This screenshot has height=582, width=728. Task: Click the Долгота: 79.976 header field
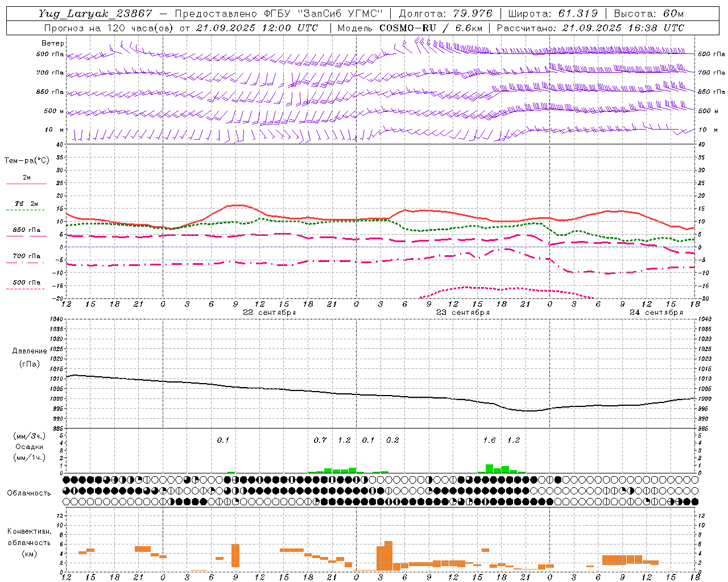[x=445, y=14]
